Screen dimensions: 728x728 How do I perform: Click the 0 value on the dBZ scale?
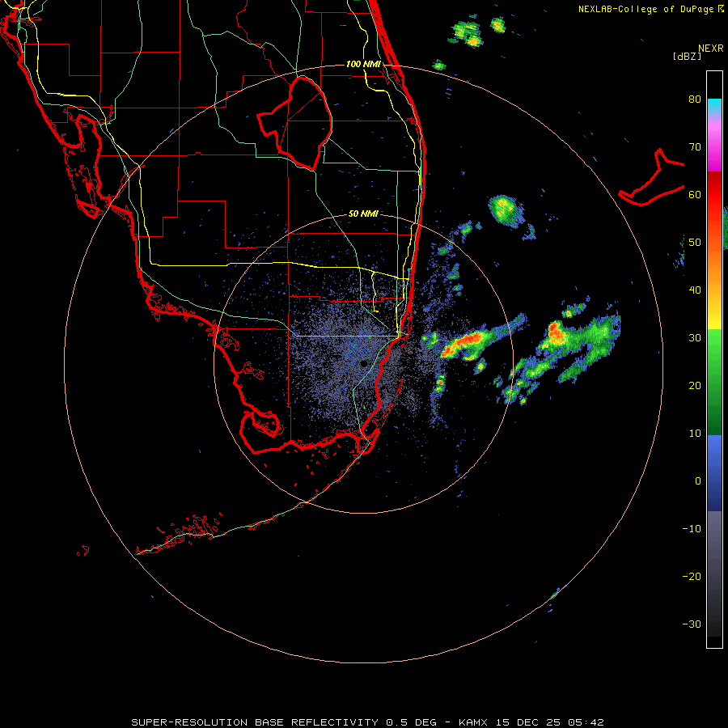coord(698,481)
